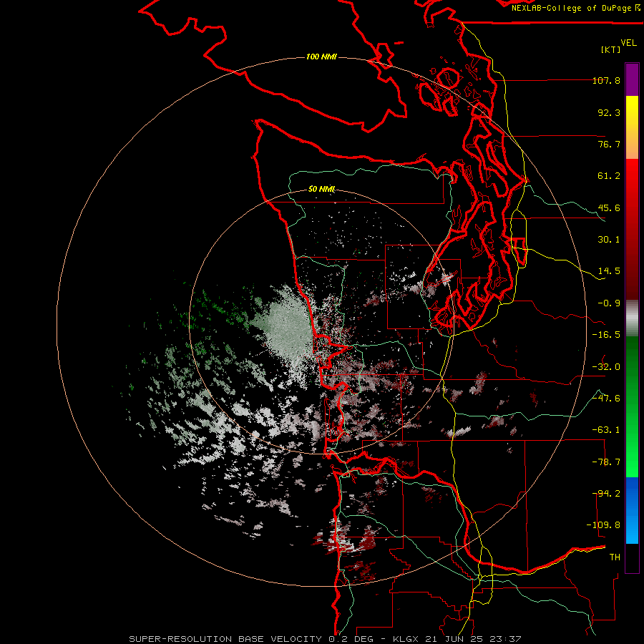Click the 100 NMI range ring label
Image resolution: width=644 pixels, height=644 pixels.
tap(321, 57)
